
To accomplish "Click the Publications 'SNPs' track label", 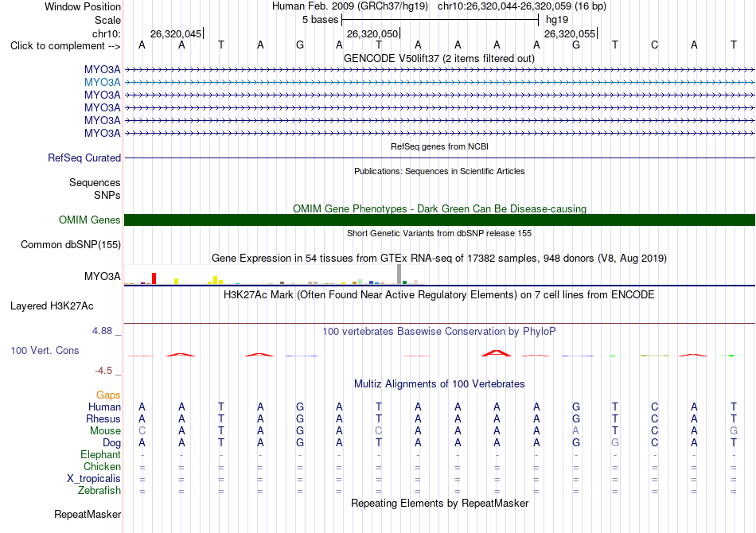I will click(107, 195).
